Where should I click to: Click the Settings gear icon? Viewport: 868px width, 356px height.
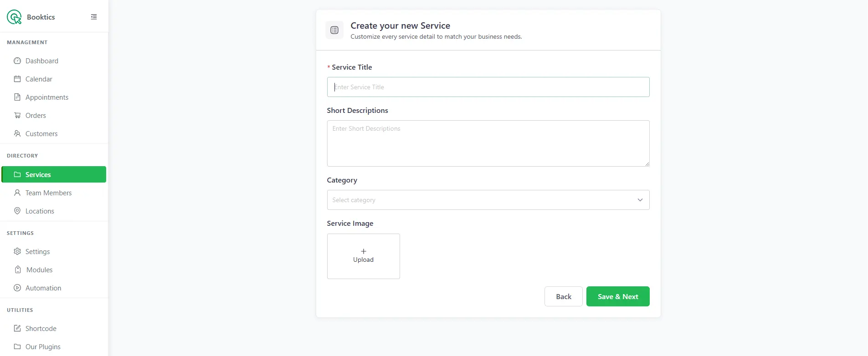coord(17,252)
